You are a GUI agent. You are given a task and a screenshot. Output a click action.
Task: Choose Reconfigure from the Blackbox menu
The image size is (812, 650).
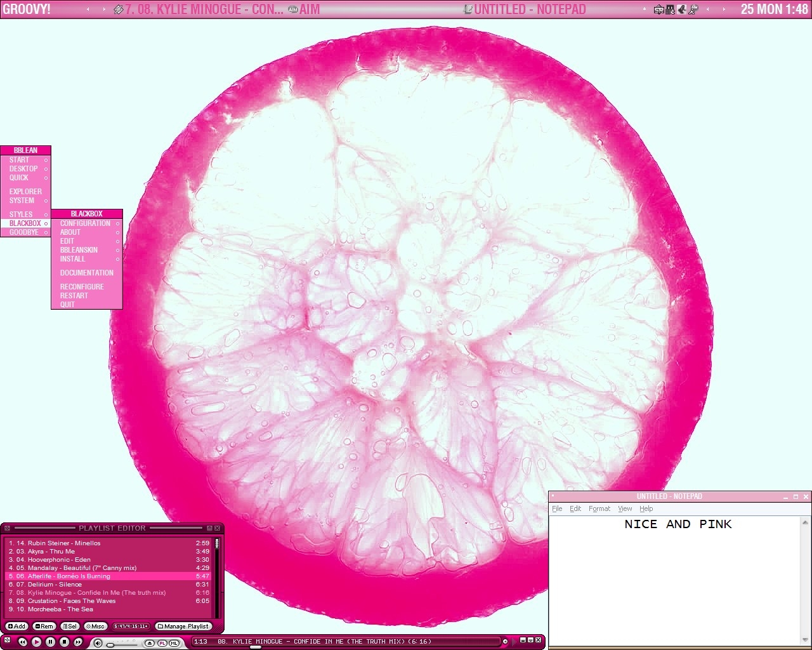(82, 287)
